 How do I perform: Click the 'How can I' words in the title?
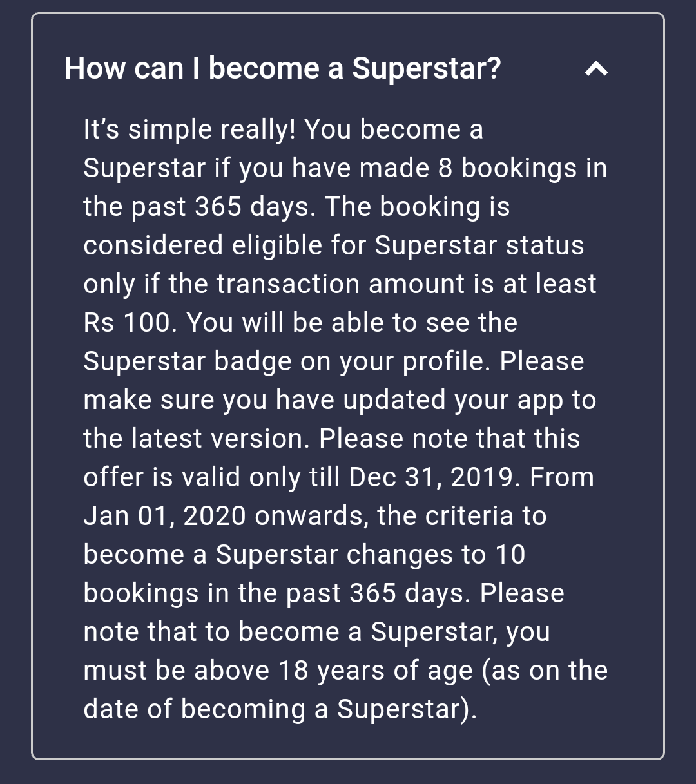[132, 69]
